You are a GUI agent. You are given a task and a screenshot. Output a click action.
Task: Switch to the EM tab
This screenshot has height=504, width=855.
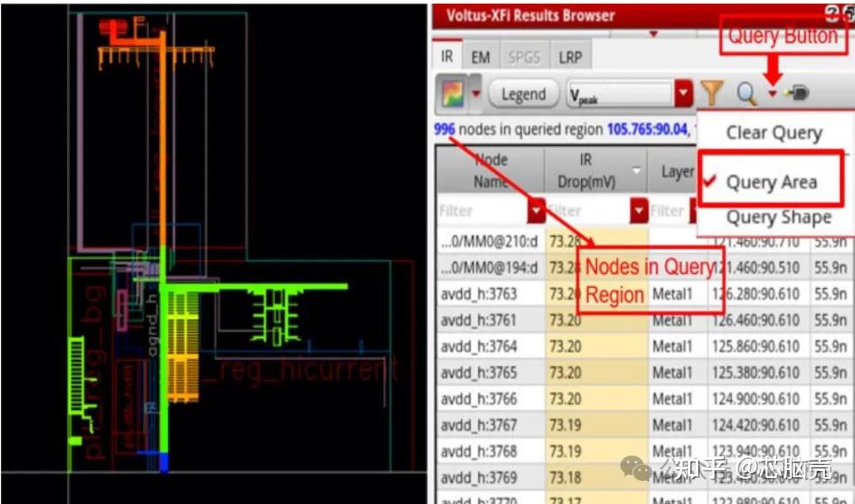click(479, 55)
